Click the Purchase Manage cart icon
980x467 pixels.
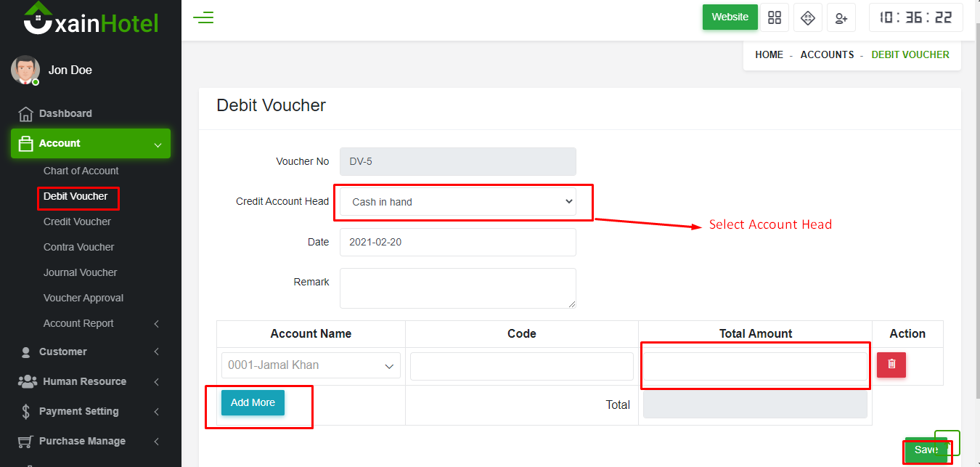(25, 442)
